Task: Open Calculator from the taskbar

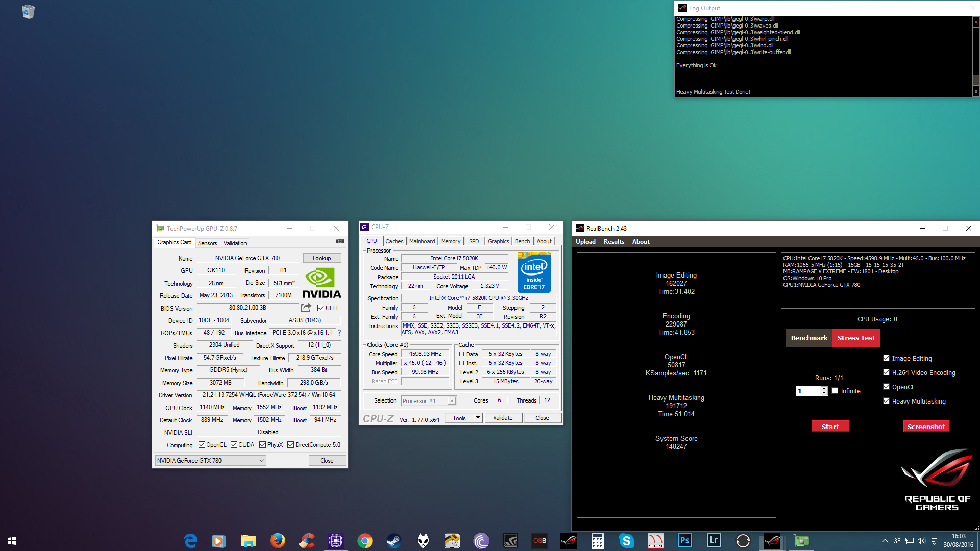Action: coord(598,541)
